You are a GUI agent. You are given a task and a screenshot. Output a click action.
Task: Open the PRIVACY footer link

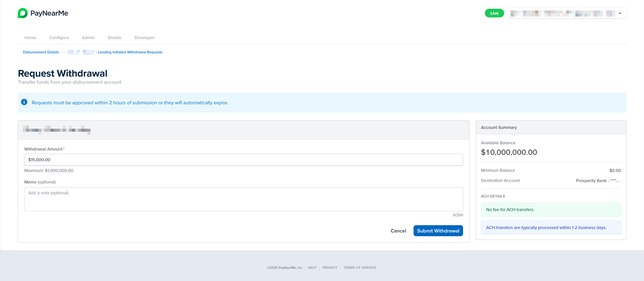[x=330, y=268]
